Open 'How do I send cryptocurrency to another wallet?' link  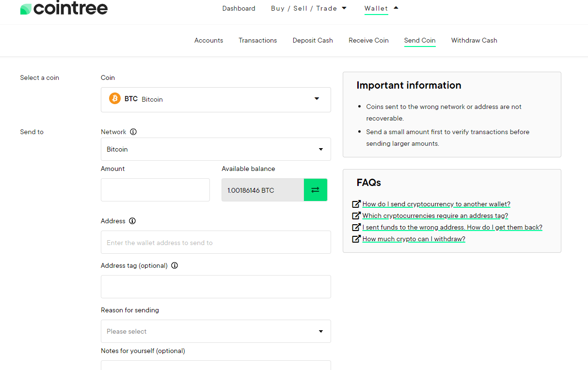pos(436,204)
